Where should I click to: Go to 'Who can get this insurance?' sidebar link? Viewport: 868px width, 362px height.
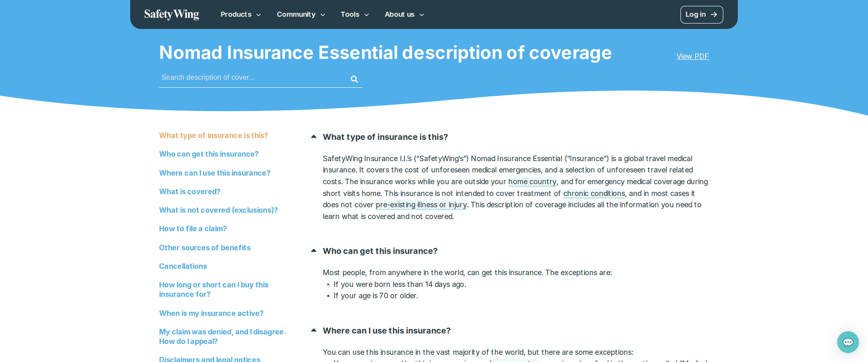[209, 154]
